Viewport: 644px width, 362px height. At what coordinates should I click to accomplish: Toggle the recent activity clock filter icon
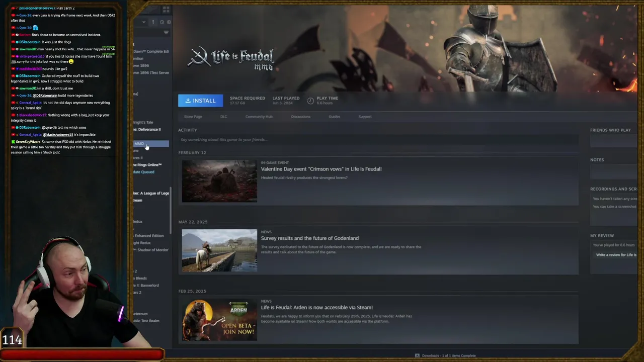pos(162,22)
